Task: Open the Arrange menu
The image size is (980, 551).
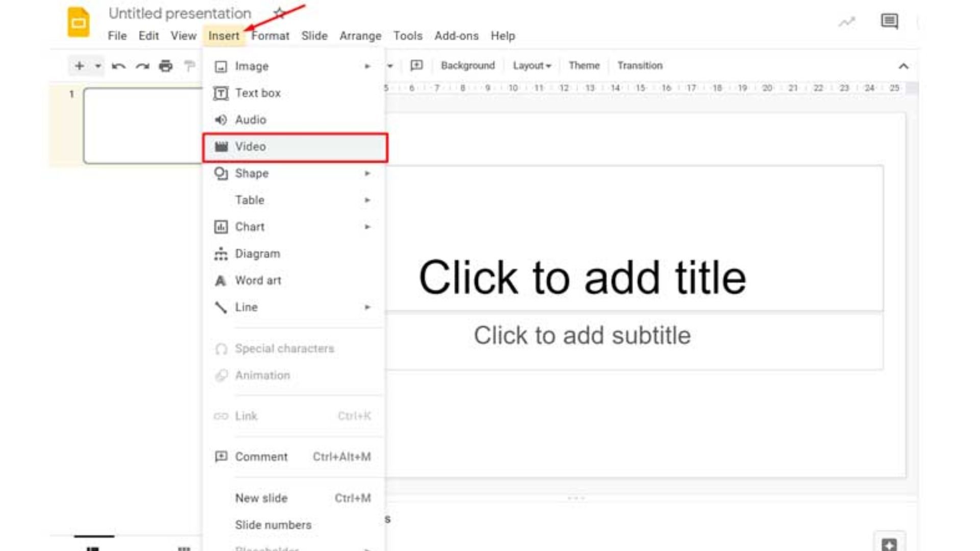Action: pos(360,36)
